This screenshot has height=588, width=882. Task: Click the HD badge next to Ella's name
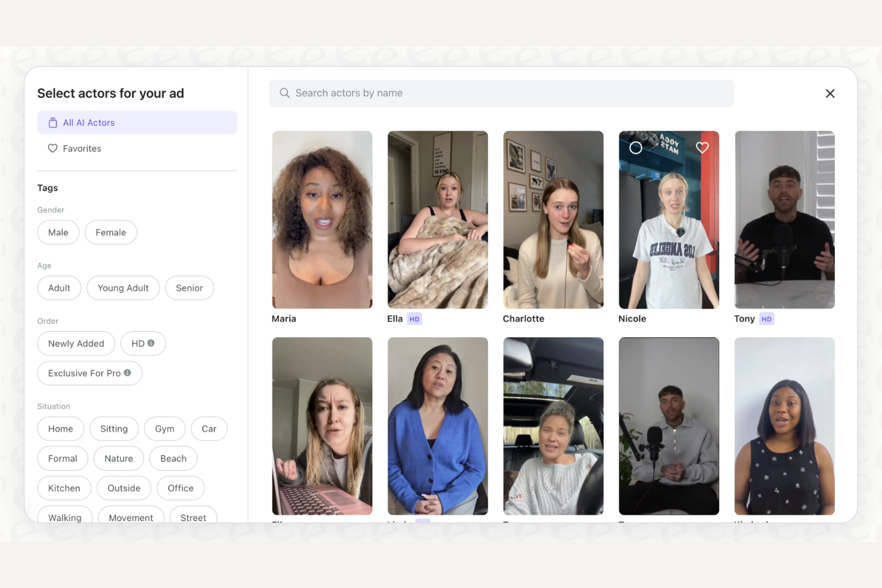tap(414, 319)
